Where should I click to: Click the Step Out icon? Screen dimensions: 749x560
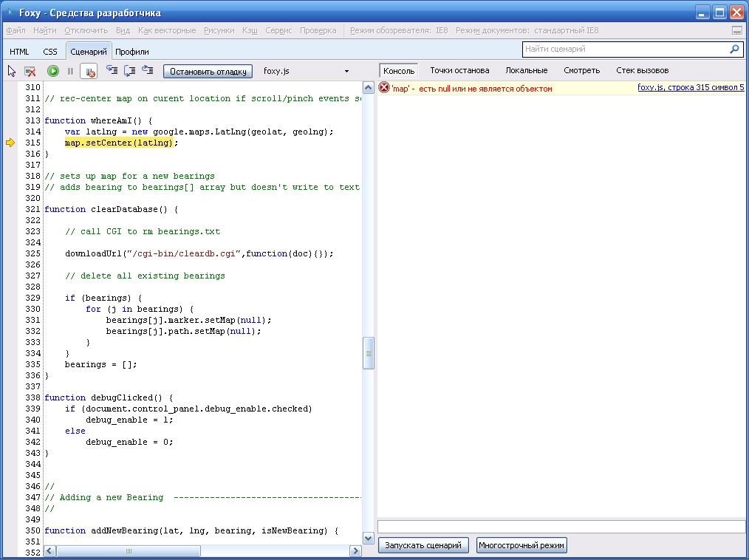[x=147, y=71]
